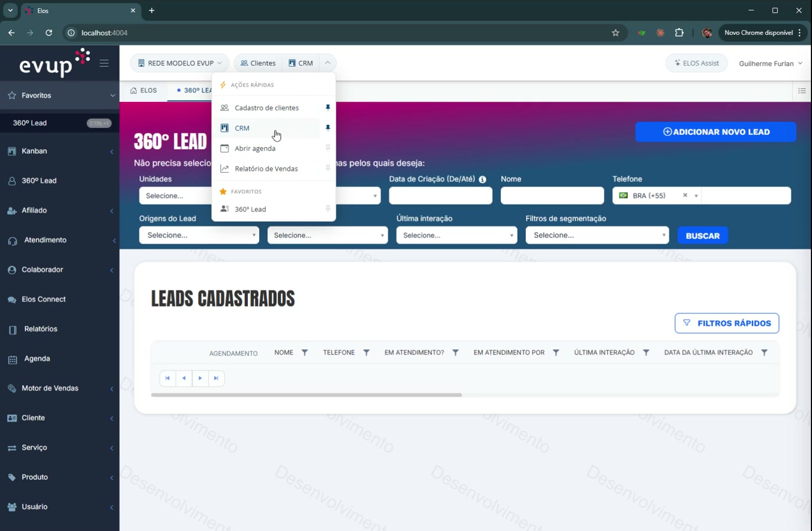Collapse quick actions chevron next to CRM

point(328,63)
